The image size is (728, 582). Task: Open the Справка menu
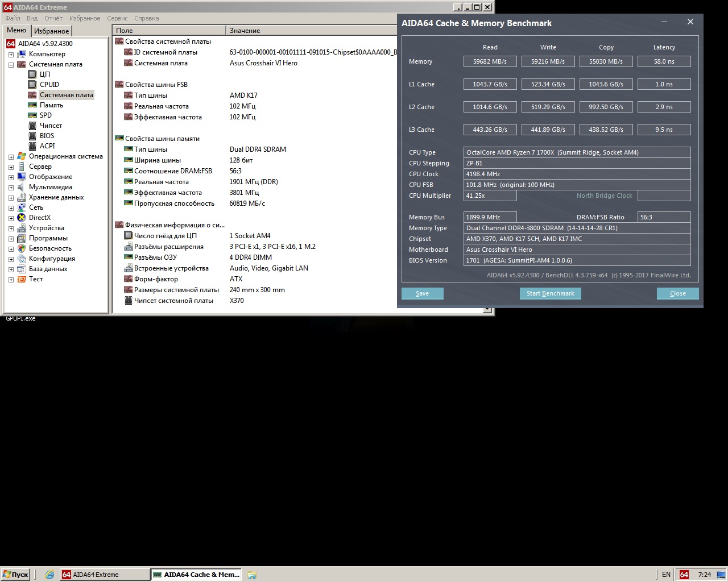pos(147,18)
